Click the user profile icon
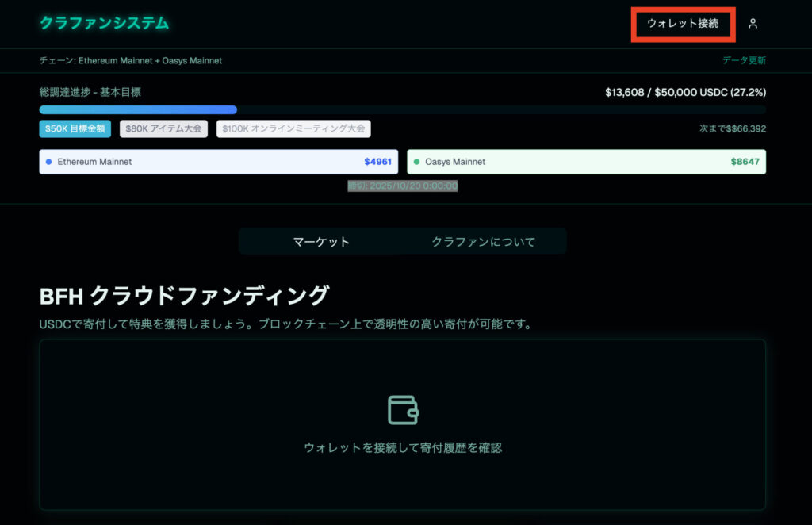Image resolution: width=812 pixels, height=525 pixels. click(753, 24)
